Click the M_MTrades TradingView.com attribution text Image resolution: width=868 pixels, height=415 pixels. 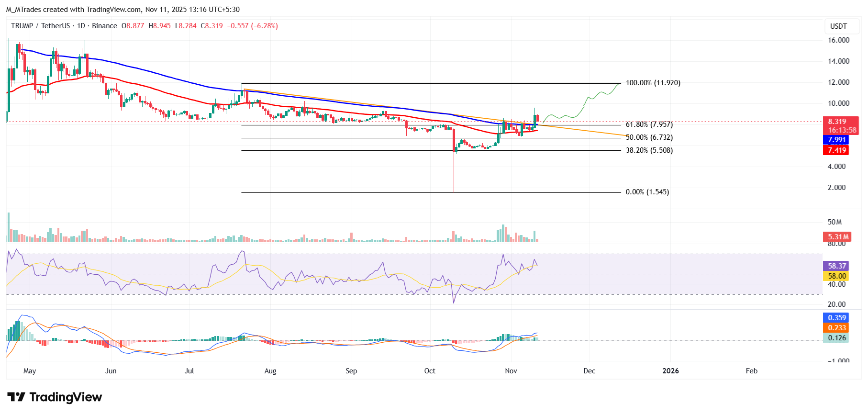click(123, 10)
